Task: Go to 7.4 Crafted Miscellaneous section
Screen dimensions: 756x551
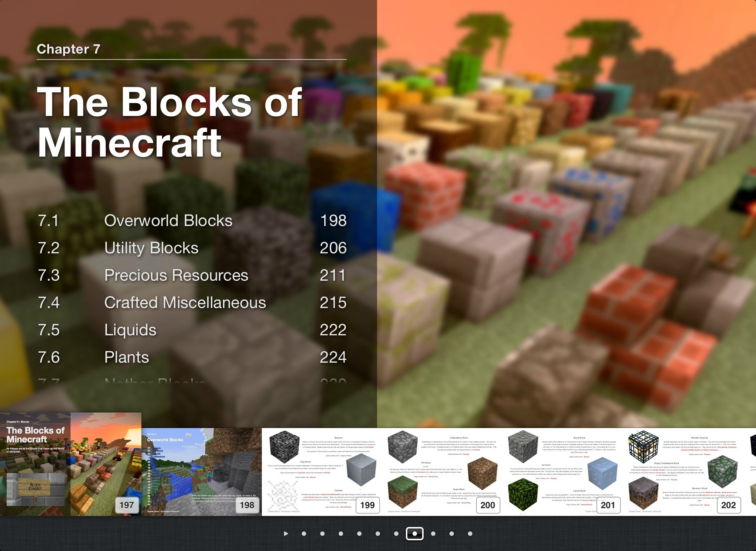Action: [x=185, y=303]
